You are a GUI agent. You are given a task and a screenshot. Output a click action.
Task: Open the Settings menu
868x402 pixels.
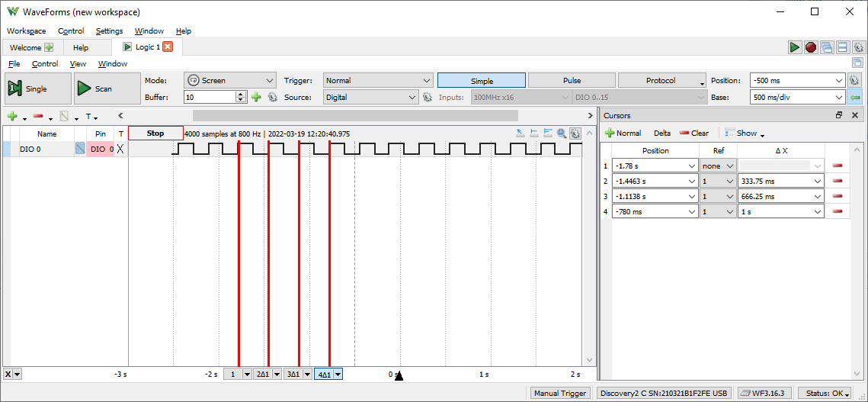[x=109, y=31]
